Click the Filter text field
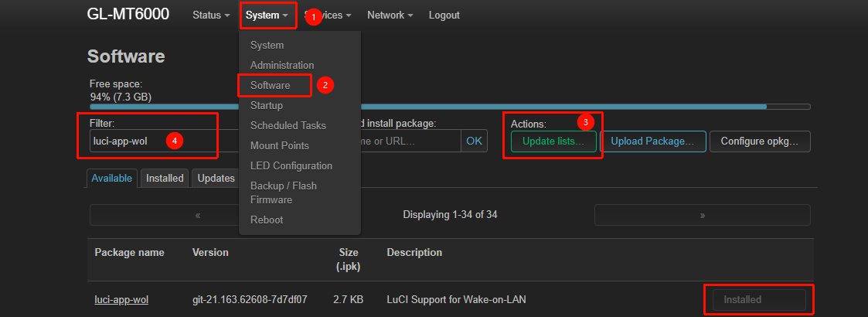 click(x=155, y=141)
